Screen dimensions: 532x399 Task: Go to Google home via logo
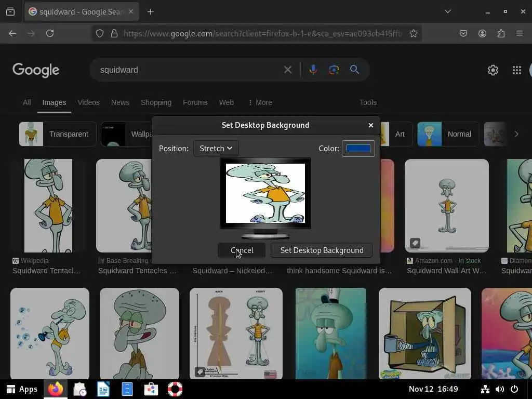pyautogui.click(x=36, y=70)
